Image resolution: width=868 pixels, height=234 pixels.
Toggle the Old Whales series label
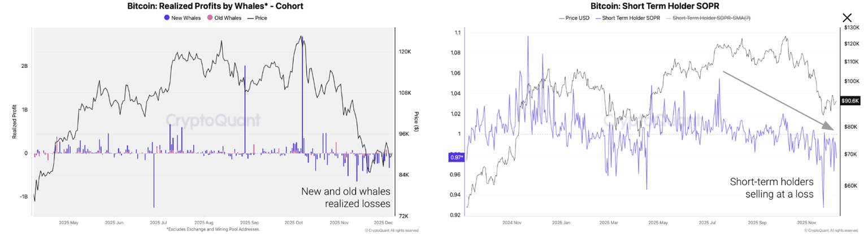[x=228, y=18]
